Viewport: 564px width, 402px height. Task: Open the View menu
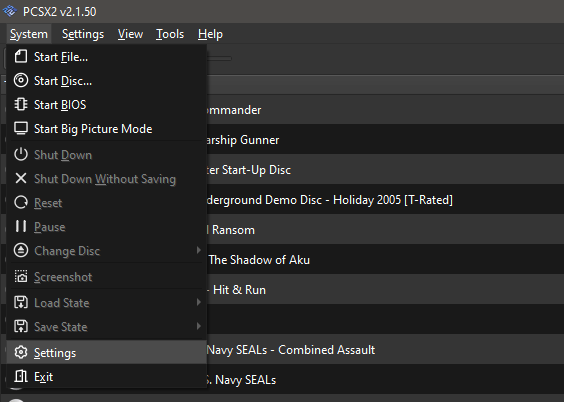[130, 34]
